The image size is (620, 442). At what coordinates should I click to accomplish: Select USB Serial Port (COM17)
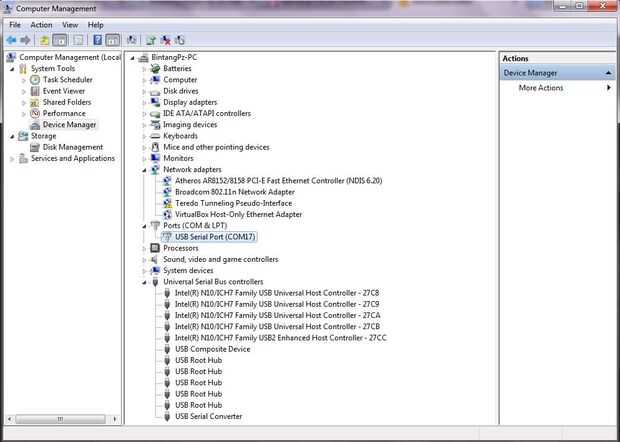[x=215, y=237]
